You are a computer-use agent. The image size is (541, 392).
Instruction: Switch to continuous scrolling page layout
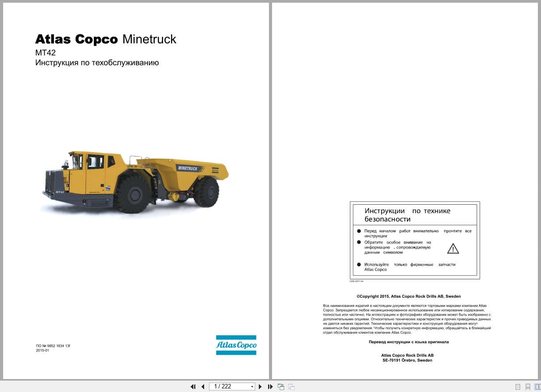(x=528, y=387)
